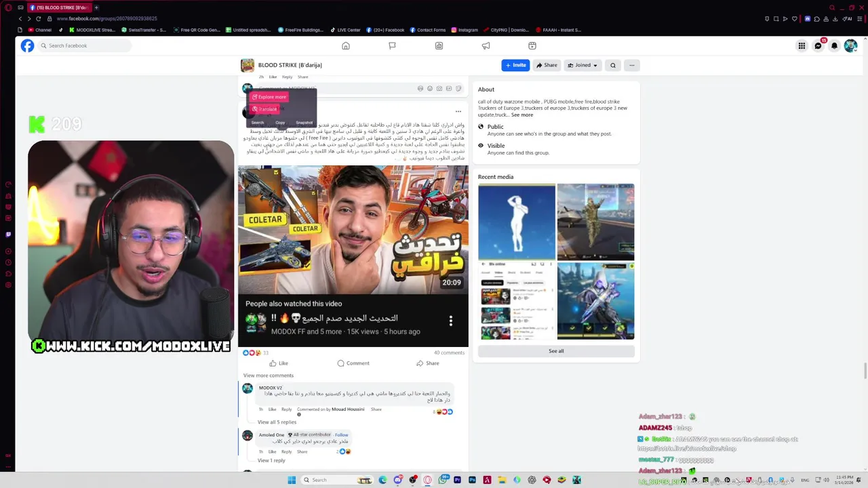The height and width of the screenshot is (488, 868).
Task: Open video options three vertical dots
Action: [450, 321]
